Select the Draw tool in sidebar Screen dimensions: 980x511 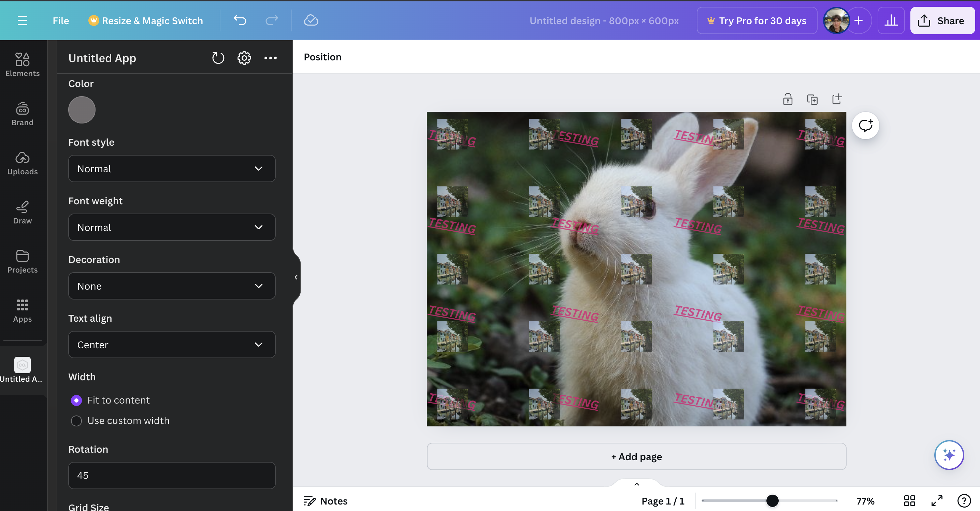tap(23, 212)
